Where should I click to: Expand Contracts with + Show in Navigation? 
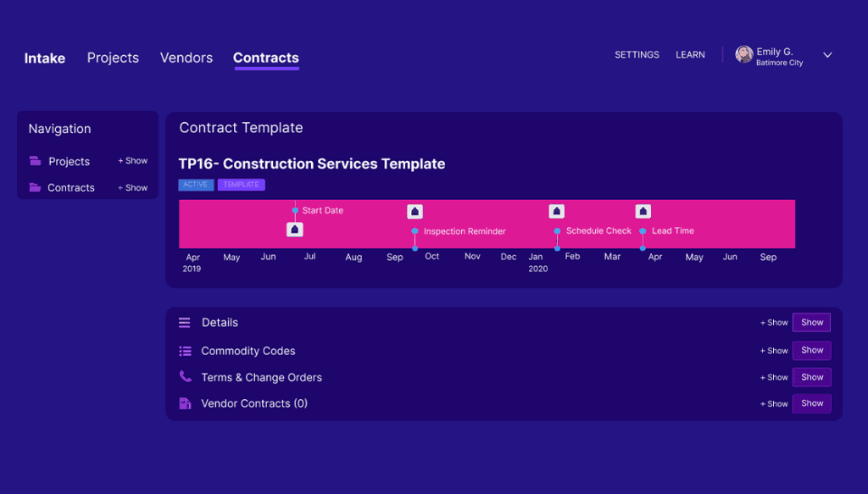133,188
